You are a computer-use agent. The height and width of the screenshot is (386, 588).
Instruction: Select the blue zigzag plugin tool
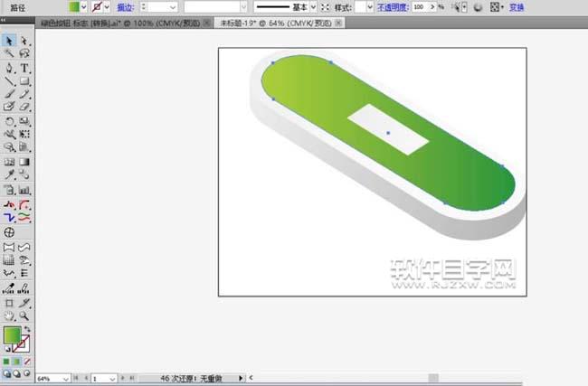point(9,217)
